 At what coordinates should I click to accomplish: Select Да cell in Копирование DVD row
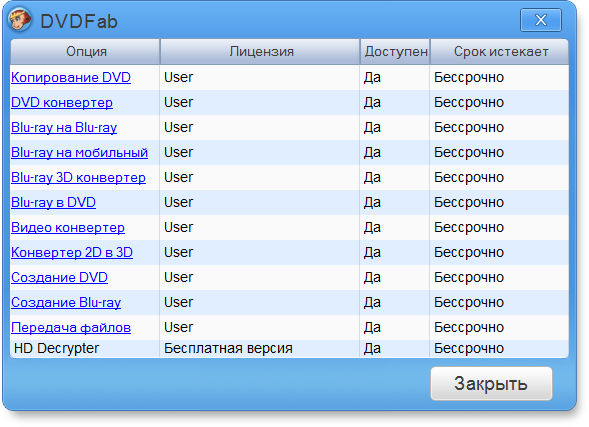pos(395,77)
